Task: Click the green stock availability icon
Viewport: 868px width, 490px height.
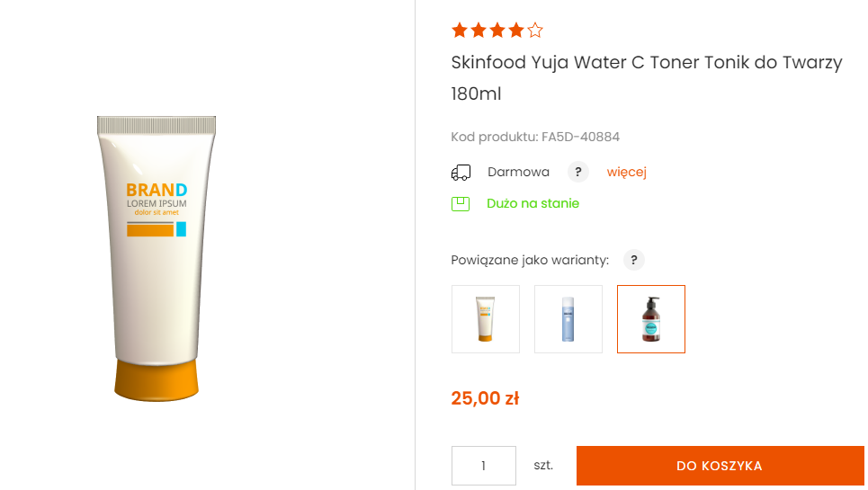Action: pyautogui.click(x=461, y=203)
